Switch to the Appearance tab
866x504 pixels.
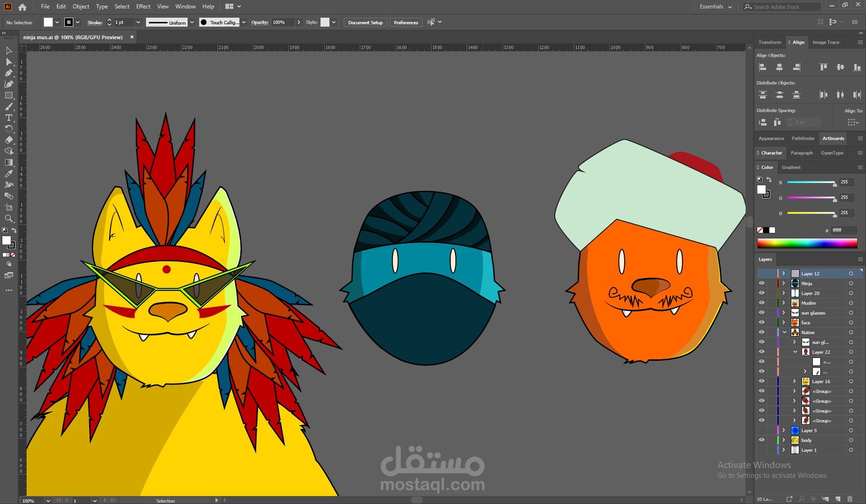[x=771, y=138]
